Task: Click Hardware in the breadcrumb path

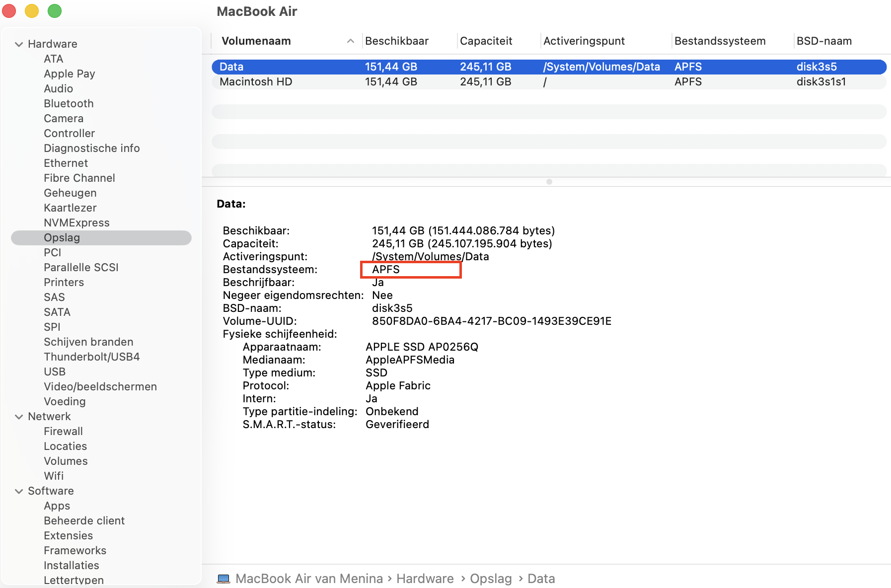Action: (425, 578)
